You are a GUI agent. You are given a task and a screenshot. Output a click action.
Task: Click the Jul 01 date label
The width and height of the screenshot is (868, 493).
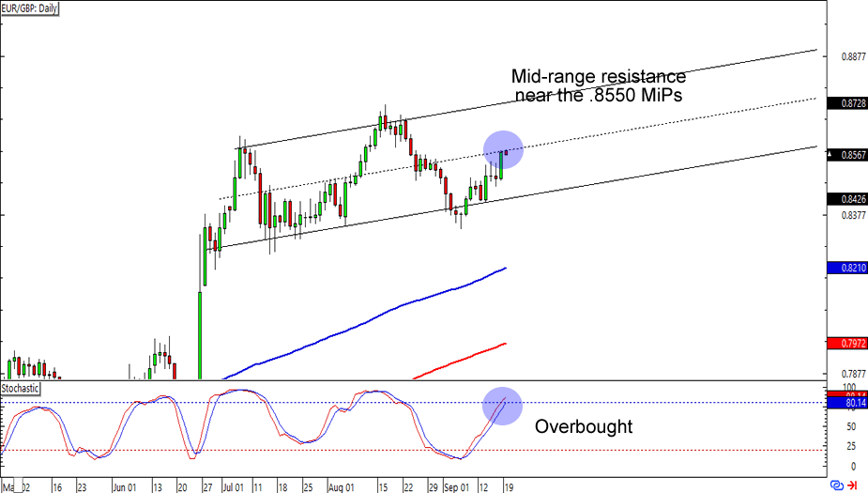(234, 487)
